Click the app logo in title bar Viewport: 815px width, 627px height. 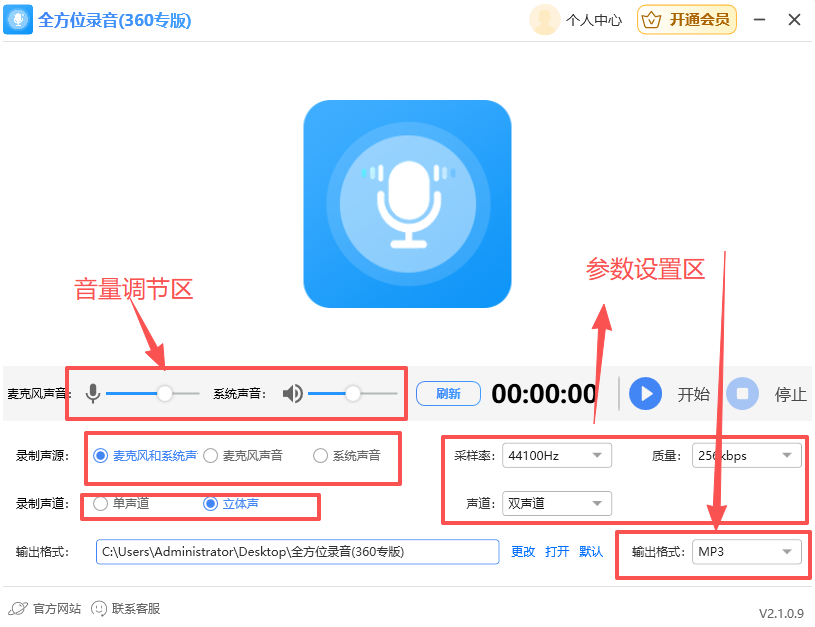(19, 20)
